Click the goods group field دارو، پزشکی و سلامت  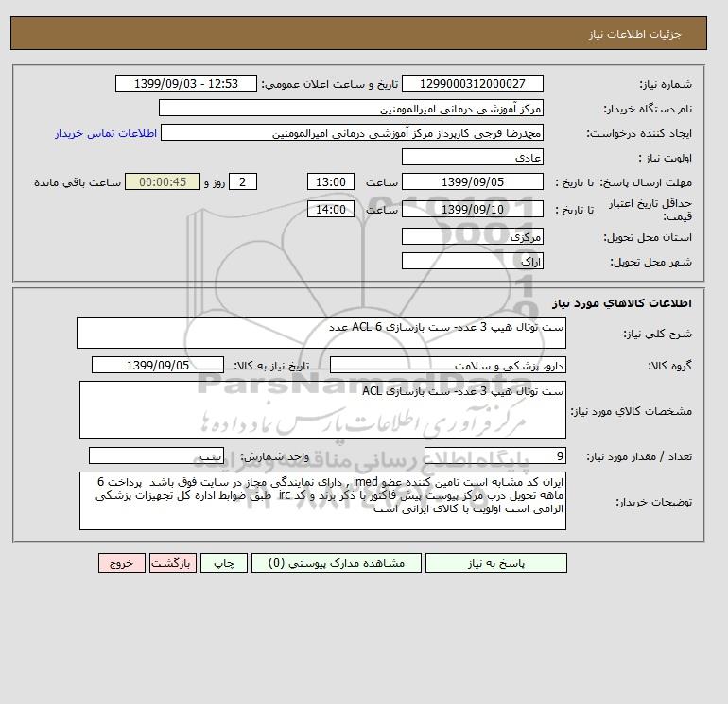click(447, 365)
